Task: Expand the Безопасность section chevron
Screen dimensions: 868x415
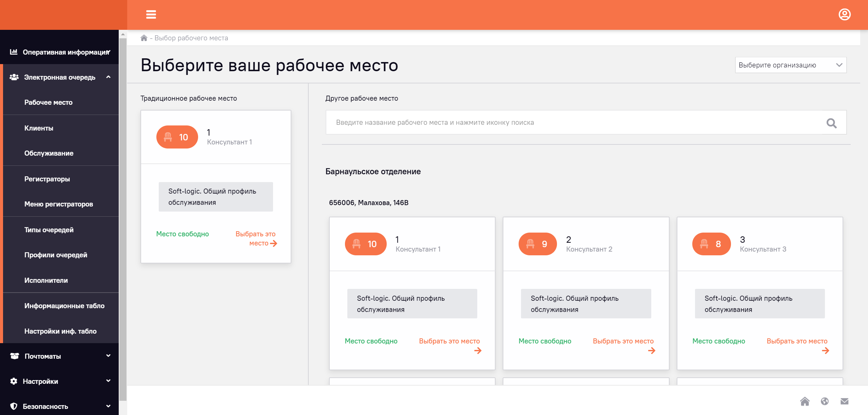Action: (x=108, y=406)
